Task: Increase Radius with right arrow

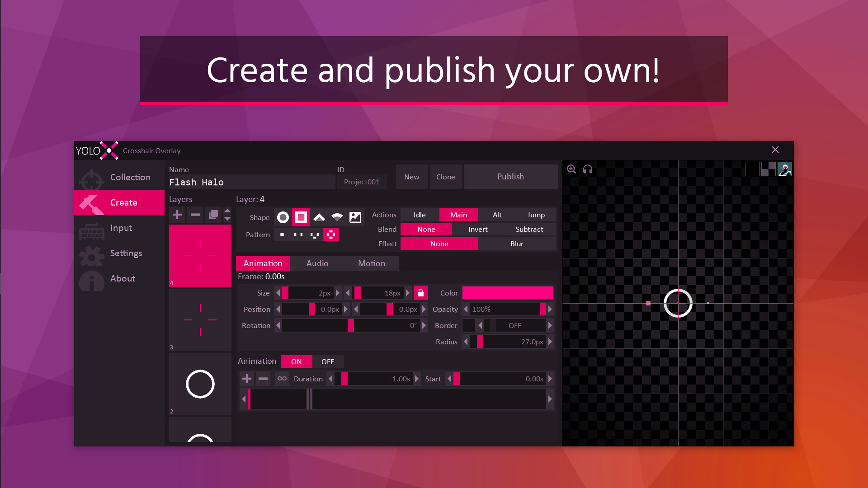Action: click(550, 342)
